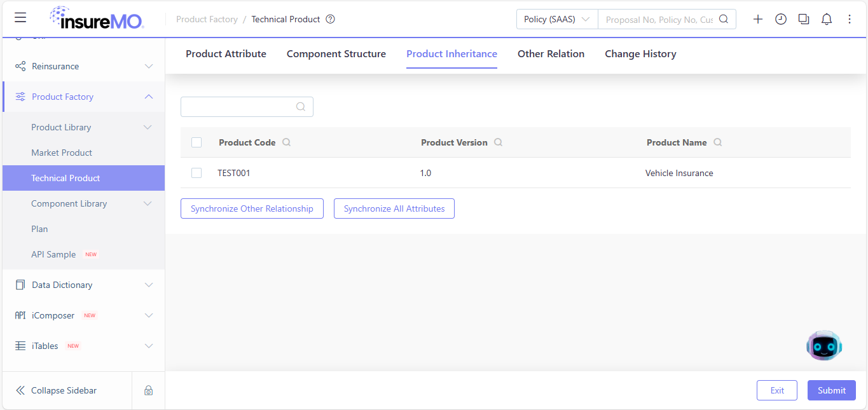The height and width of the screenshot is (410, 868).
Task: Click the Product Code column search icon
Action: [287, 142]
